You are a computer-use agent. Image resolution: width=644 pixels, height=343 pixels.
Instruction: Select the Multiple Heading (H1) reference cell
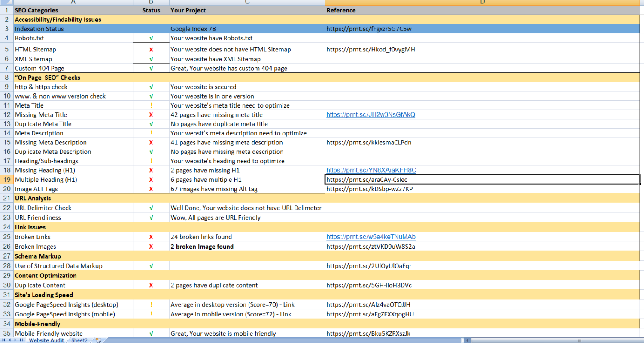tap(482, 180)
